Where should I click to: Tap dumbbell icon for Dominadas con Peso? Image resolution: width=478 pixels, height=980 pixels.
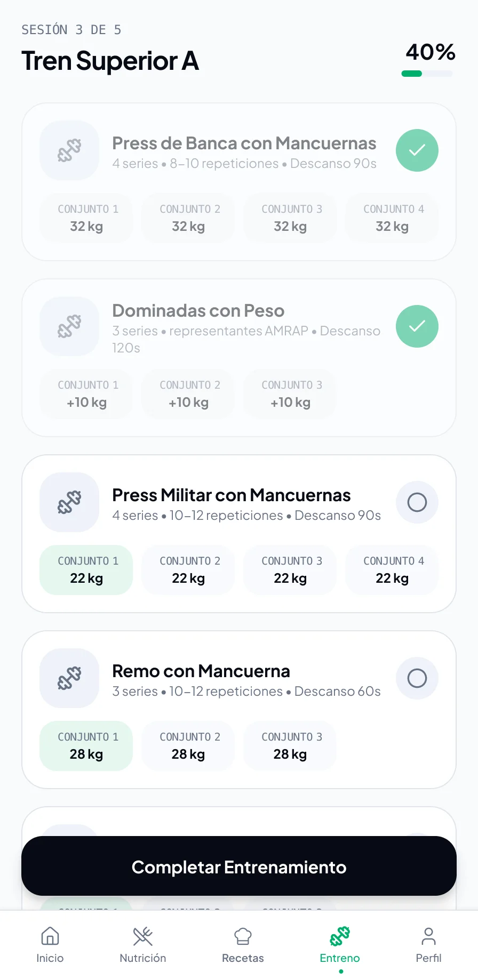(x=69, y=326)
